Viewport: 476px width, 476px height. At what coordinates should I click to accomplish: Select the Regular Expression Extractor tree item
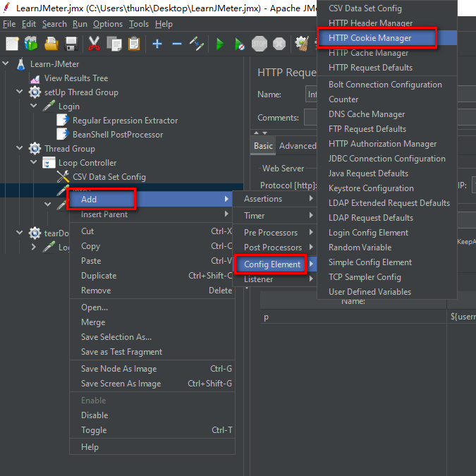125,121
